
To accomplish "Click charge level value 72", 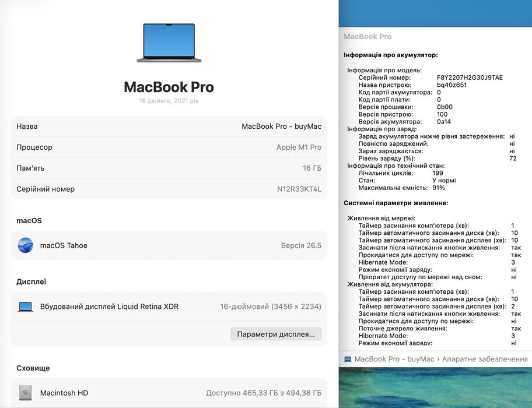I will point(513,159).
